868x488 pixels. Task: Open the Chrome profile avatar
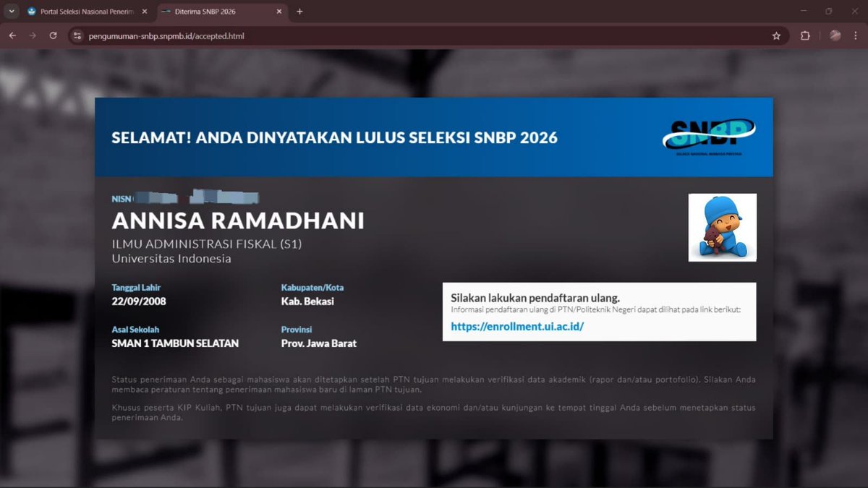(835, 35)
